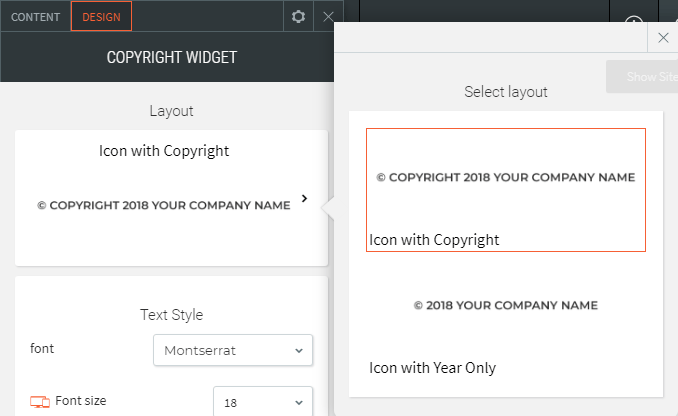Click the COPYRIGHT WIDGET panel title
This screenshot has height=416, width=678.
pyautogui.click(x=172, y=57)
